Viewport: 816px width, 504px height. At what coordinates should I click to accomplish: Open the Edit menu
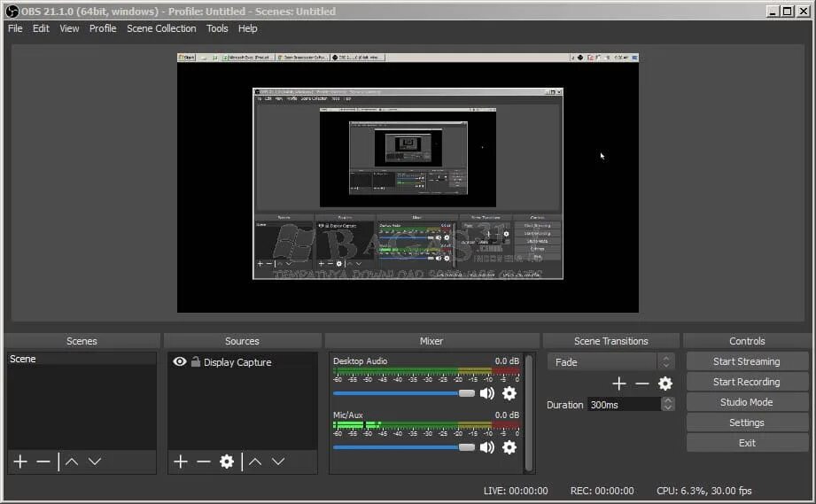(x=41, y=28)
